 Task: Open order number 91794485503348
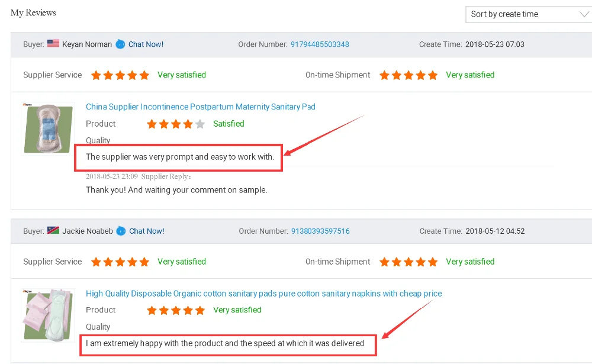click(x=320, y=44)
